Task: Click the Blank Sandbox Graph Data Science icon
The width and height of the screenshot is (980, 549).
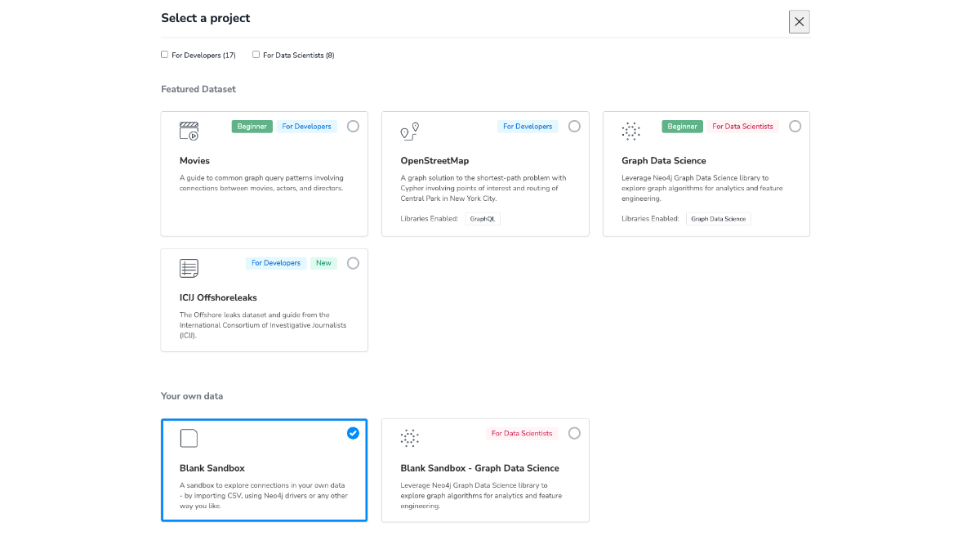Action: coord(409,439)
